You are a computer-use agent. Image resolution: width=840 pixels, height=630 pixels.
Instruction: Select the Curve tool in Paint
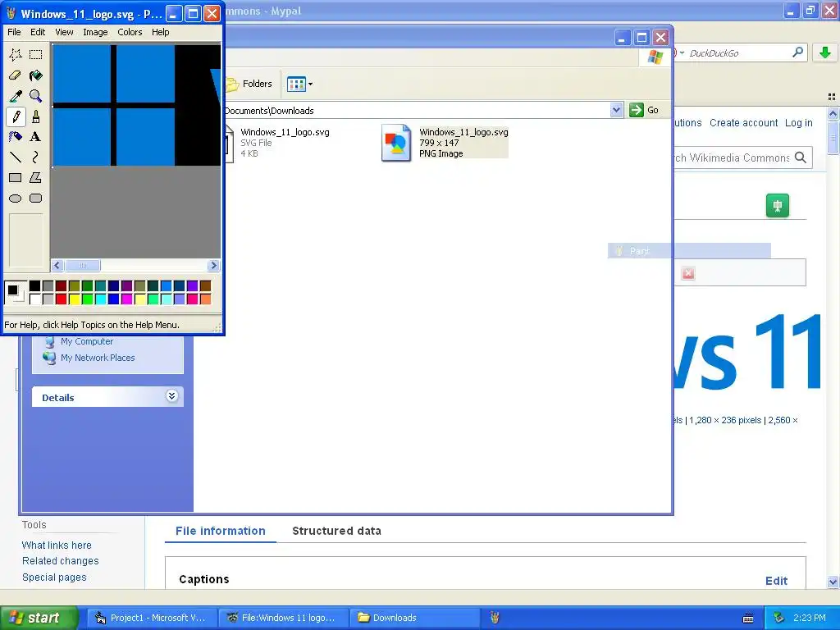[x=36, y=157]
